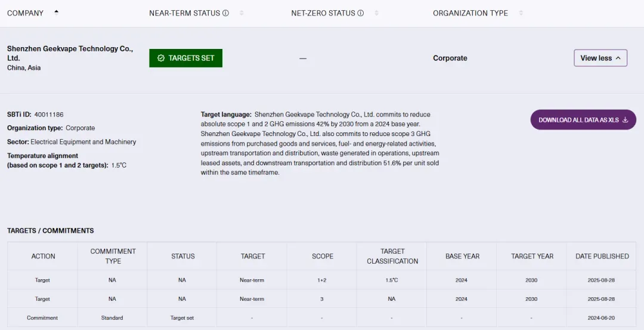Click the info icon next to Near-Term Status
This screenshot has width=644, height=330.
(225, 13)
